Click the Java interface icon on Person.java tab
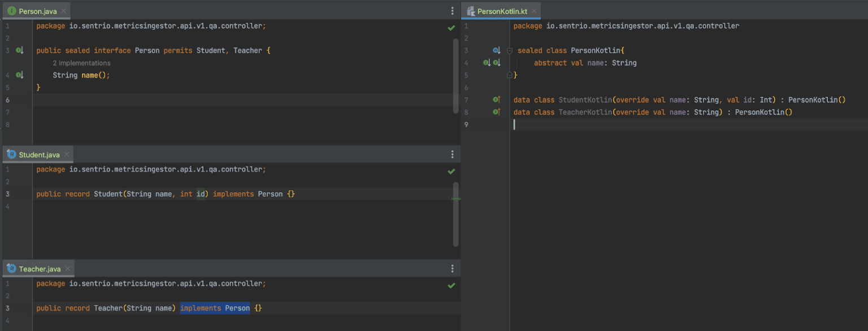 click(12, 10)
